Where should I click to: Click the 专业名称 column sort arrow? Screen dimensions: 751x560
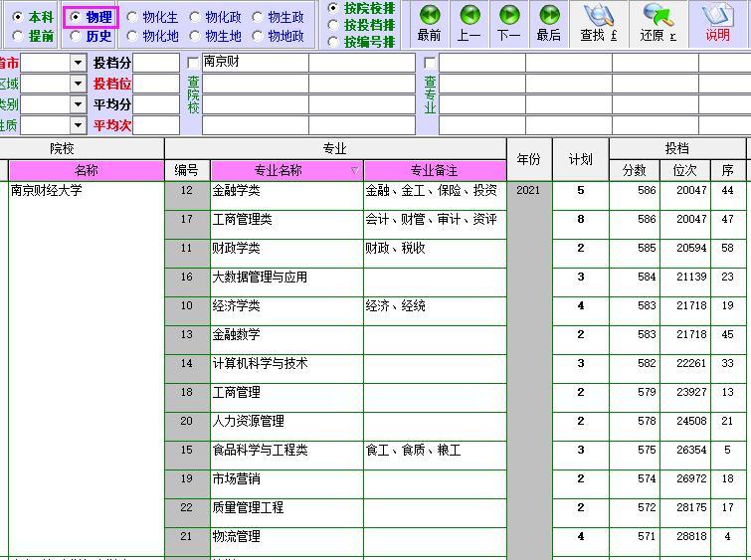tap(355, 170)
